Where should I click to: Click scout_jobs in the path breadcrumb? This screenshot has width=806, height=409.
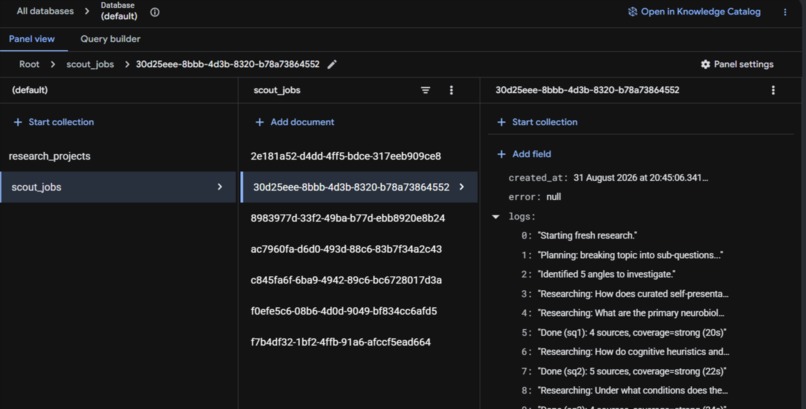click(90, 64)
